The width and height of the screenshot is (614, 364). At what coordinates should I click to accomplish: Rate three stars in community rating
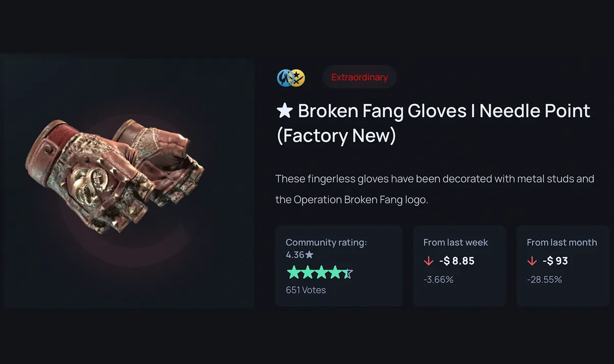(321, 272)
